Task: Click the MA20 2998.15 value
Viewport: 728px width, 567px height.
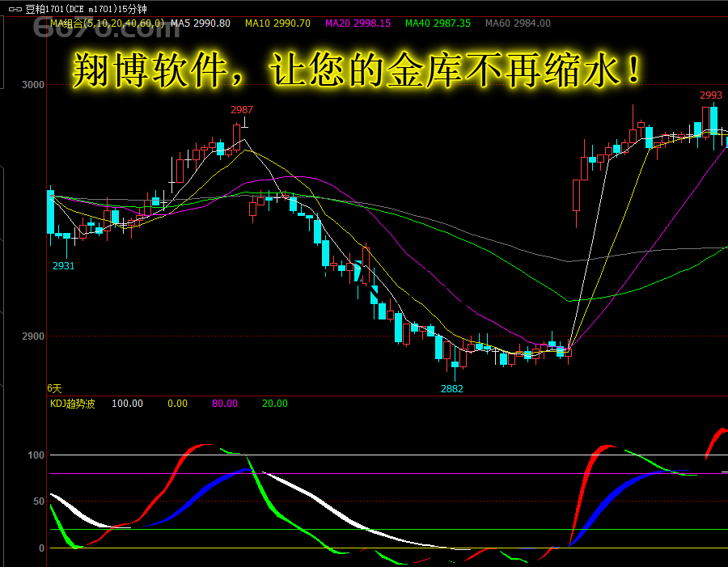Action: [x=358, y=23]
